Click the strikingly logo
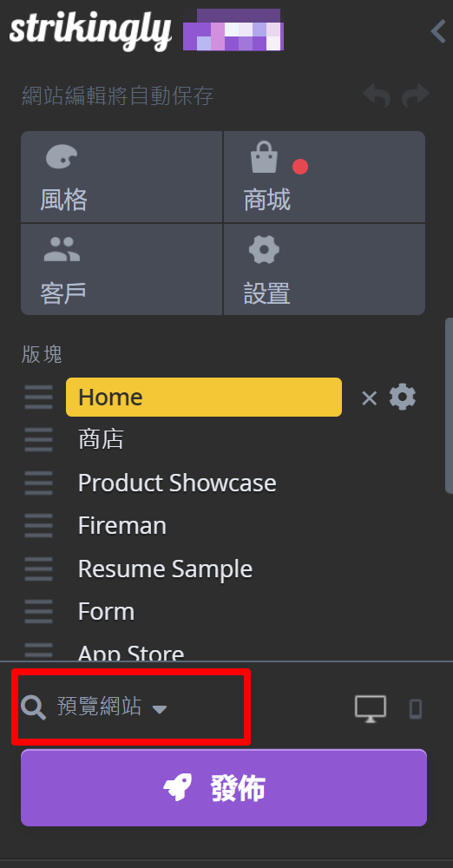The width and height of the screenshot is (453, 868). (x=91, y=32)
